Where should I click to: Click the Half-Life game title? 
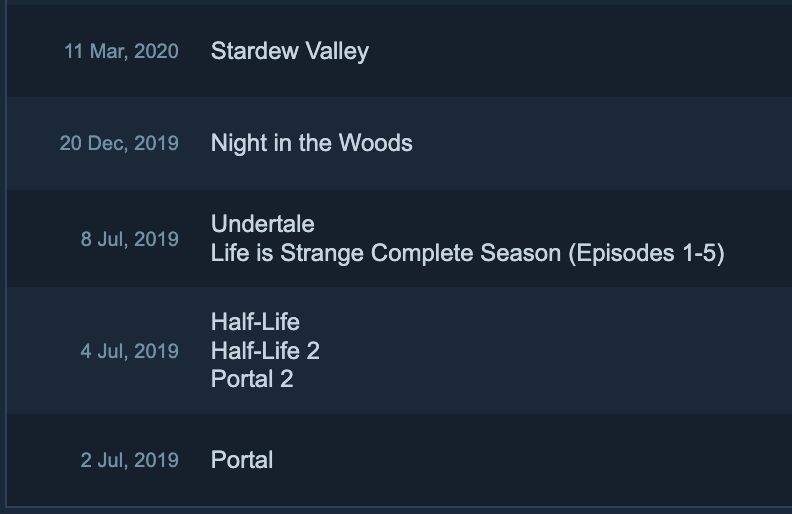click(x=255, y=322)
